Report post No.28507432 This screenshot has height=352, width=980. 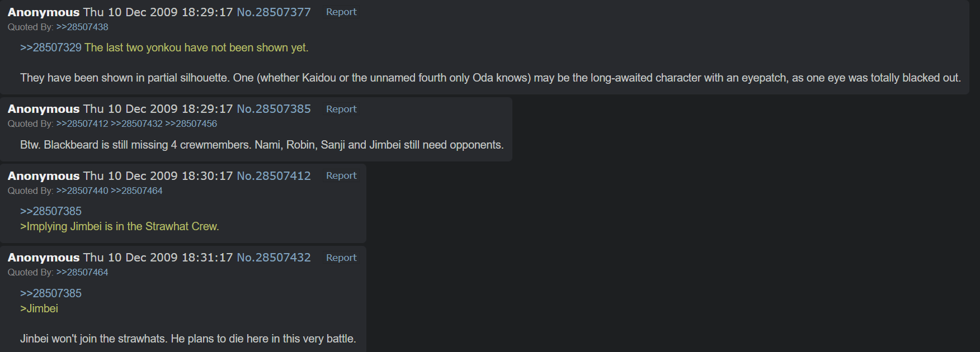tap(341, 258)
